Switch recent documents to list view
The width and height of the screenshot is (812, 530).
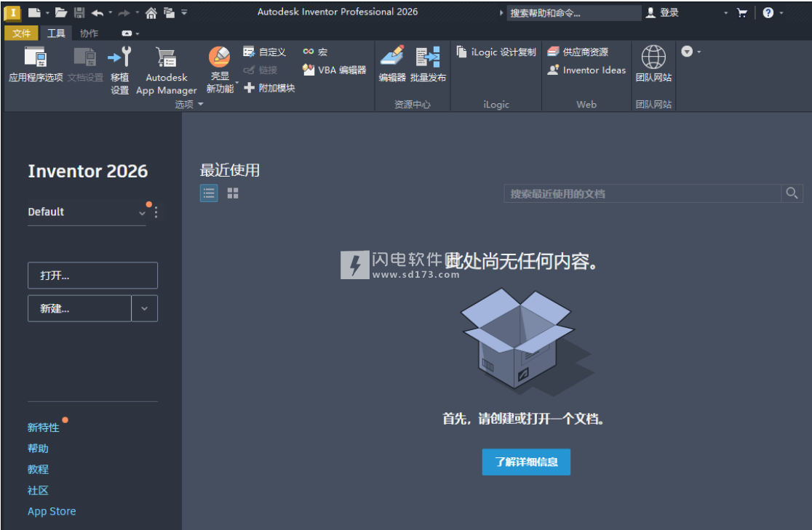click(x=209, y=193)
